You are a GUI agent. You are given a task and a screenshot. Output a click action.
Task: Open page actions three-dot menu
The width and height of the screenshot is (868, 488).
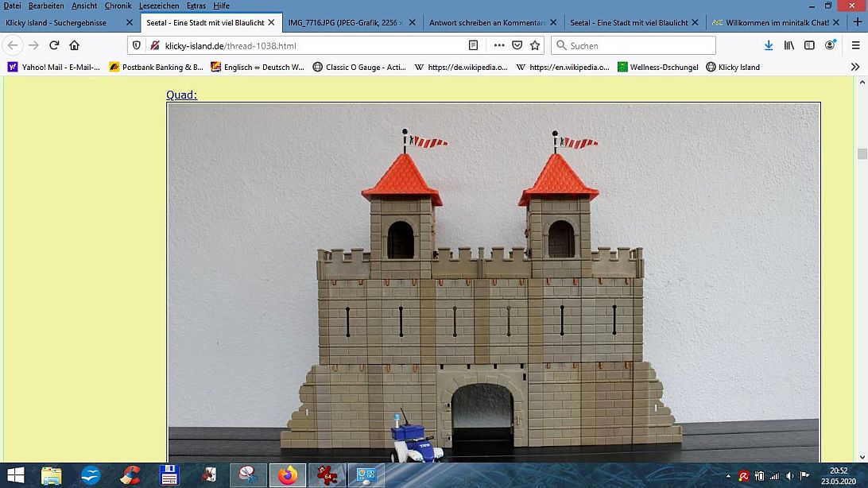coord(498,45)
